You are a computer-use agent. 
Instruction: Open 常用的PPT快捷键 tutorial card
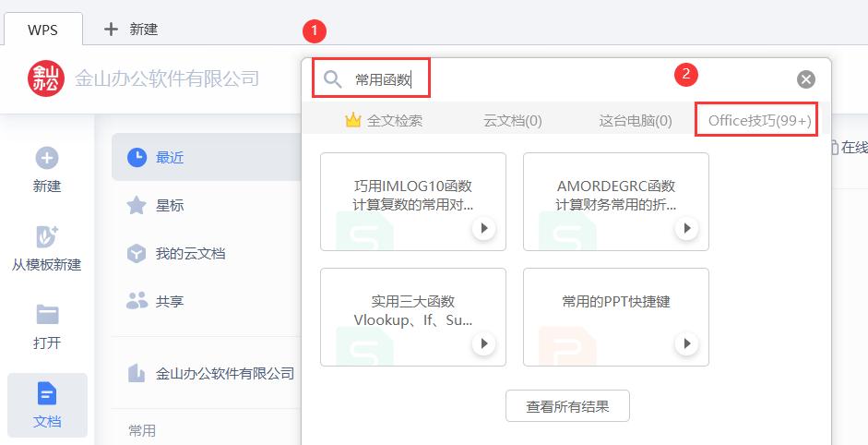point(616,317)
